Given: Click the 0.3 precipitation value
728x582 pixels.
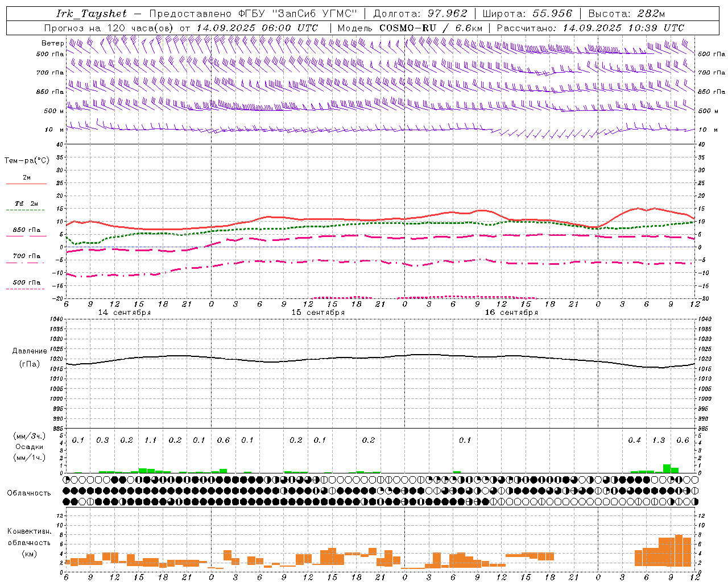Looking at the screenshot, I should point(102,440).
